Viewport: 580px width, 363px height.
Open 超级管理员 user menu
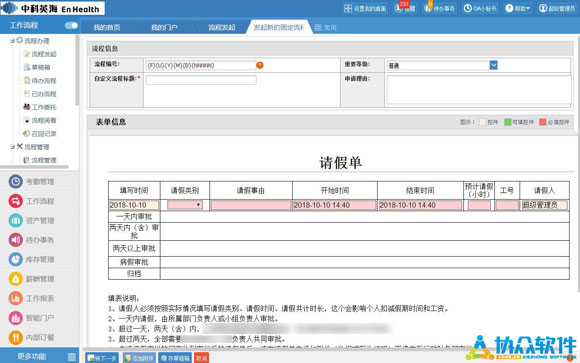tap(557, 9)
